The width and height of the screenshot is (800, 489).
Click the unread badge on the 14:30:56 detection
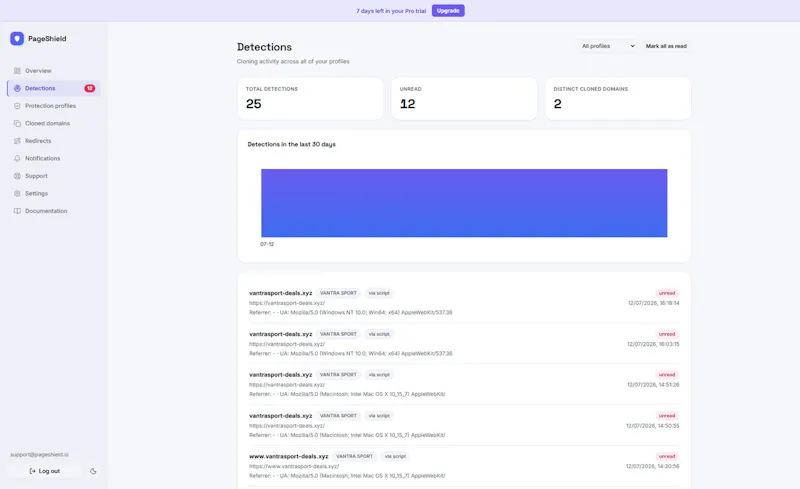667,456
